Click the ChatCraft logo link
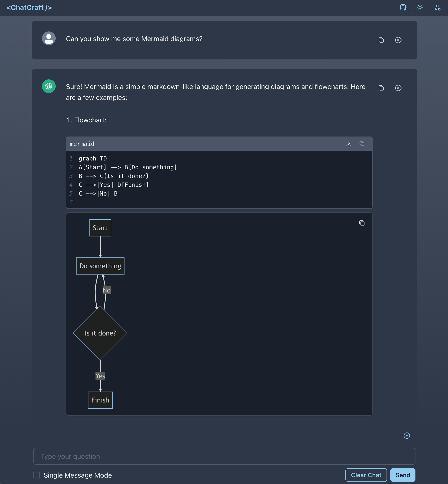 coord(29,7)
